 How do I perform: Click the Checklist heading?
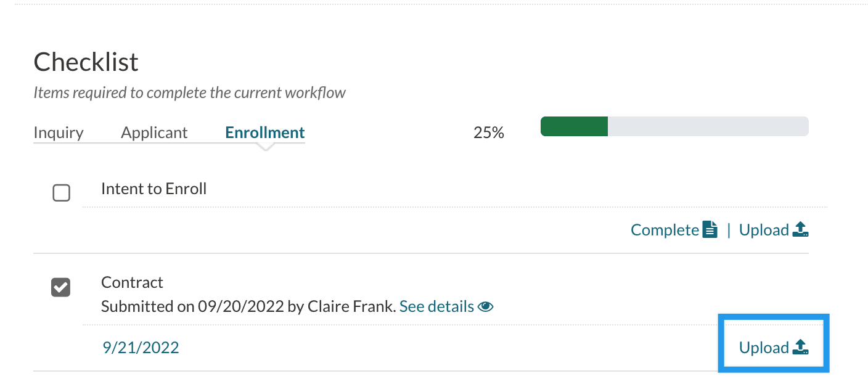(86, 62)
